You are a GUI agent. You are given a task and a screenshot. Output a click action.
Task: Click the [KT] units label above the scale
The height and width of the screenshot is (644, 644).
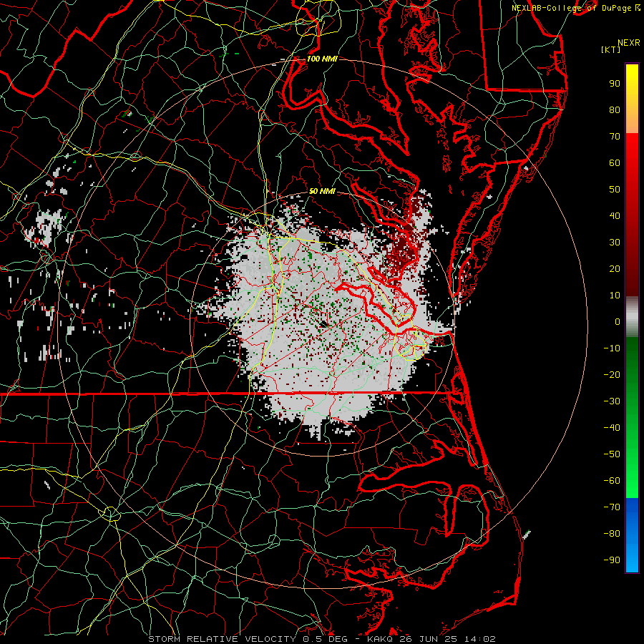point(611,49)
